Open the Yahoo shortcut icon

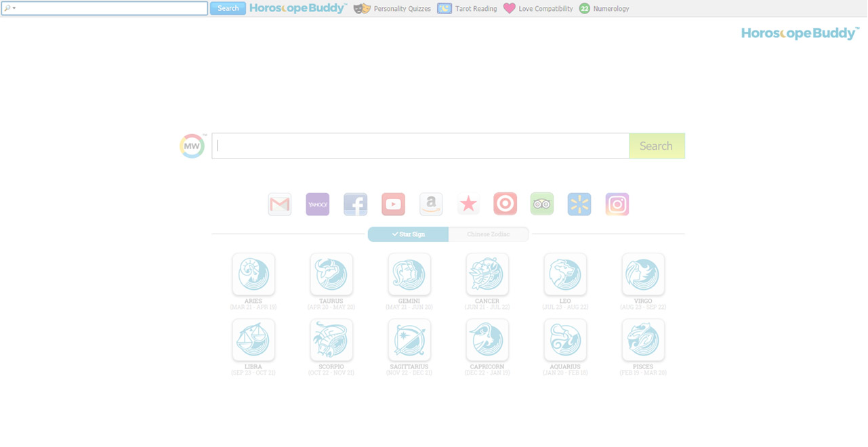(318, 204)
